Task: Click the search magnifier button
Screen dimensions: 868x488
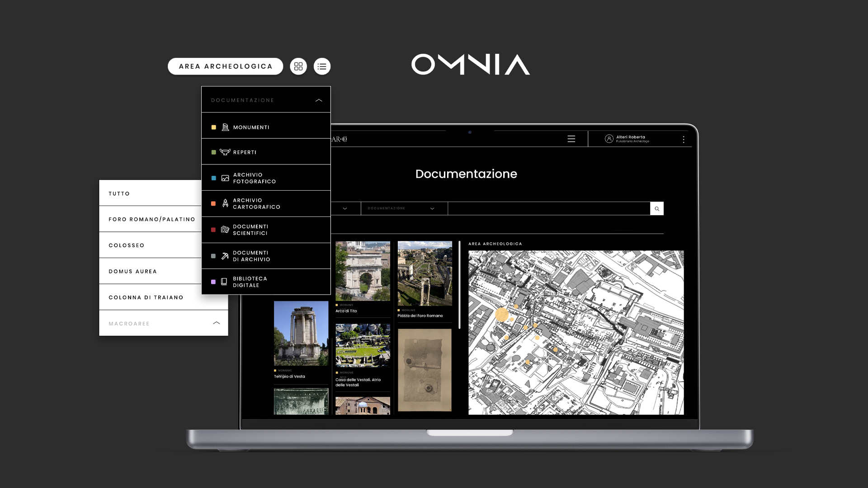Action: point(657,209)
